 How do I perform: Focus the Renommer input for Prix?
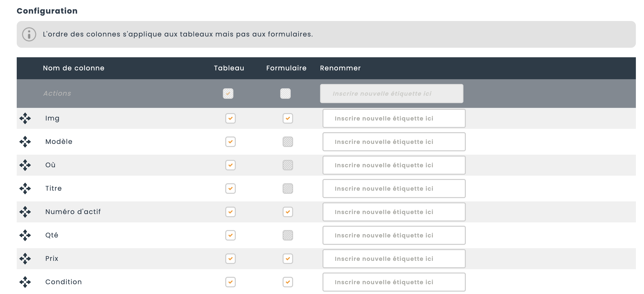point(394,258)
